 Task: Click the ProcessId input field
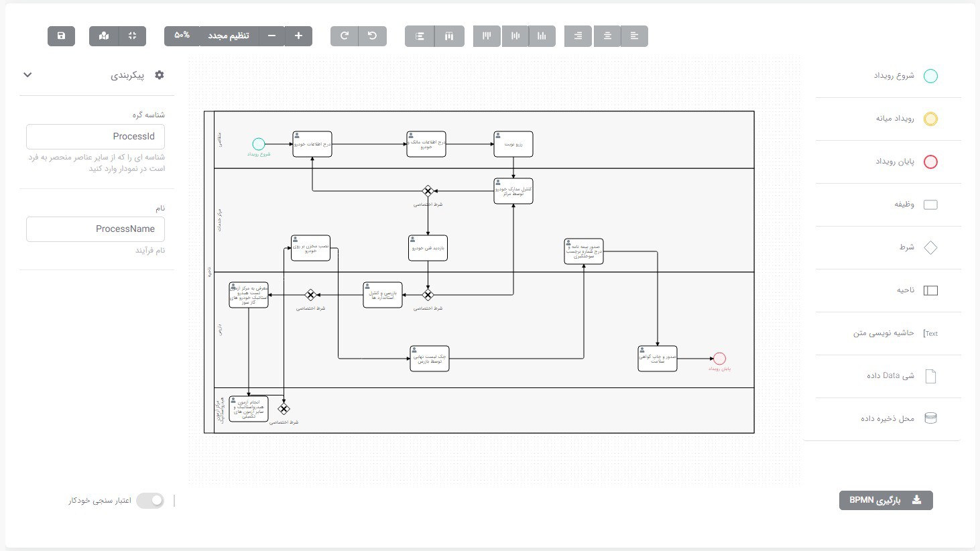[95, 137]
